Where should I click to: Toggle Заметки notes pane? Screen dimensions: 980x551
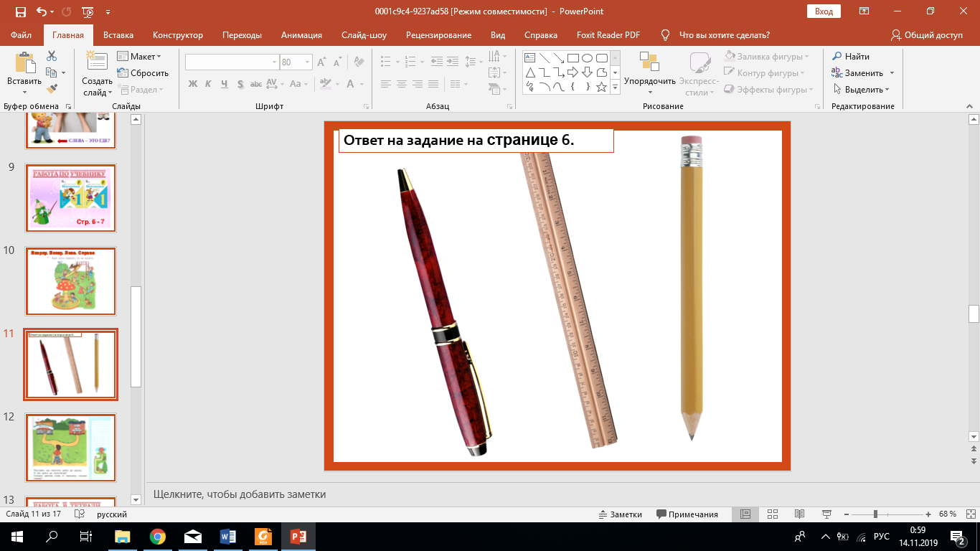[x=621, y=514]
